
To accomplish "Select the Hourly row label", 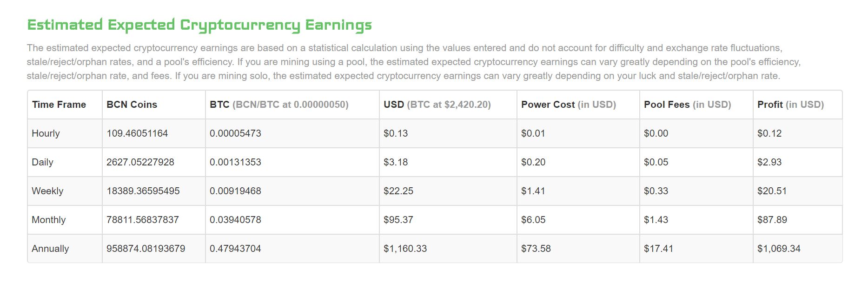I will (x=46, y=133).
